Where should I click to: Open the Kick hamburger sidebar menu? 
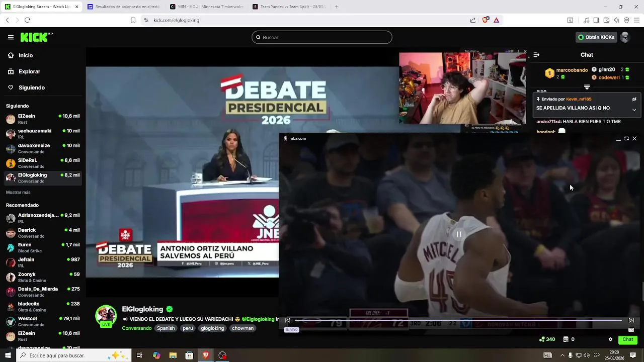click(11, 37)
